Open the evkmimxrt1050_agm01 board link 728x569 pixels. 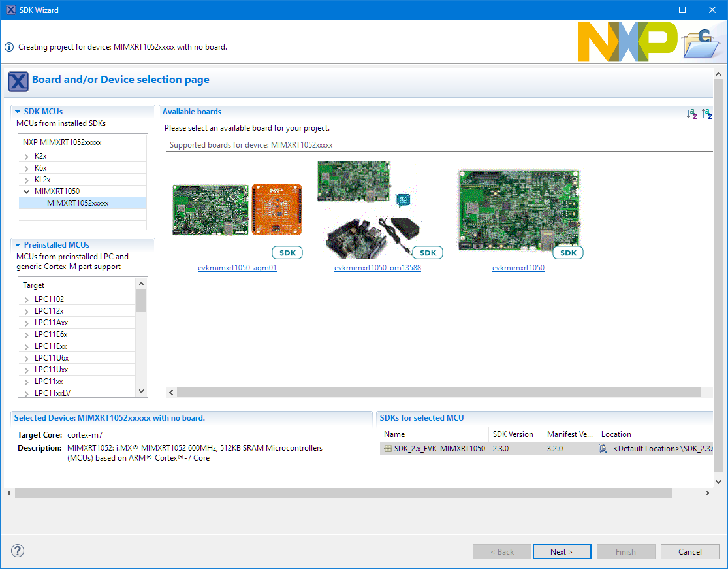tap(237, 268)
